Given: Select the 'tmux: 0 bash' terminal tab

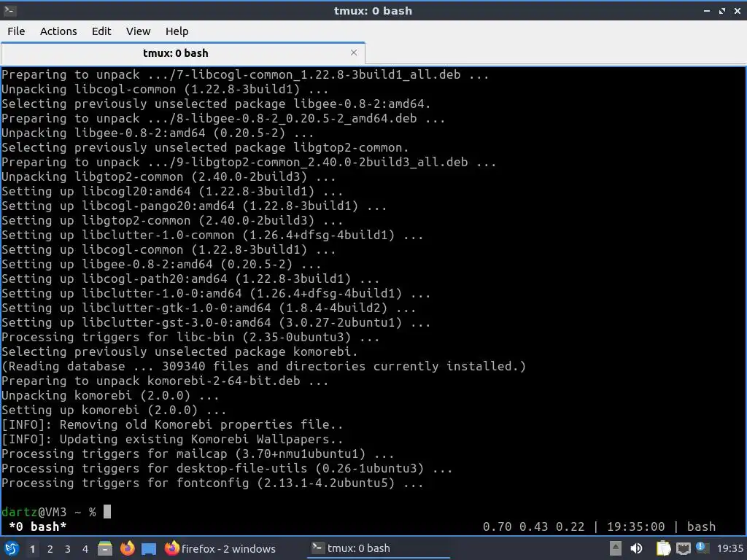Looking at the screenshot, I should pos(183,52).
